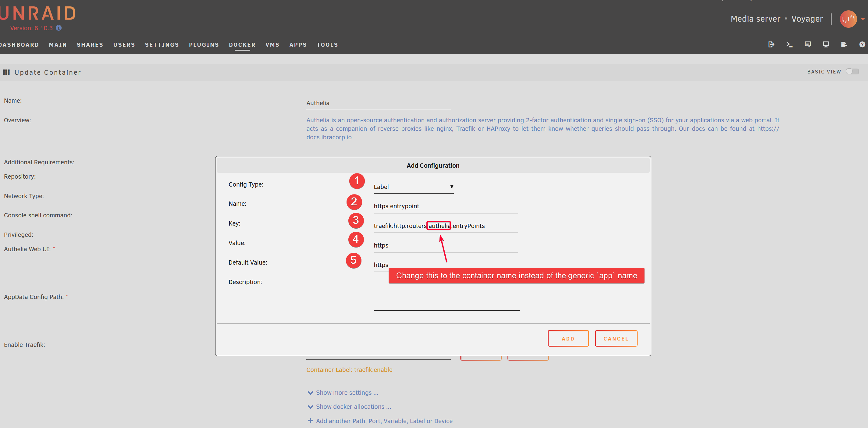This screenshot has height=428, width=868.
Task: Click the CANCEL button in dialog
Action: pos(616,338)
